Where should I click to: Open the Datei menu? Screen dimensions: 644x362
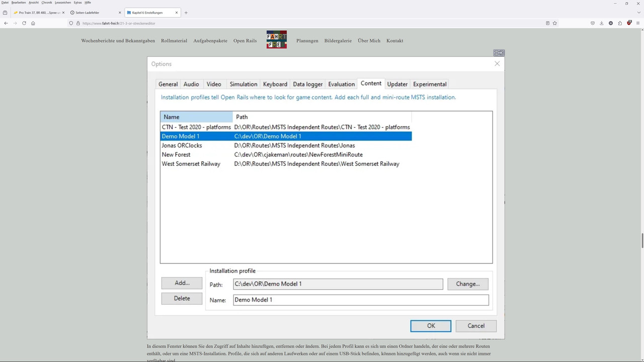pos(5,3)
